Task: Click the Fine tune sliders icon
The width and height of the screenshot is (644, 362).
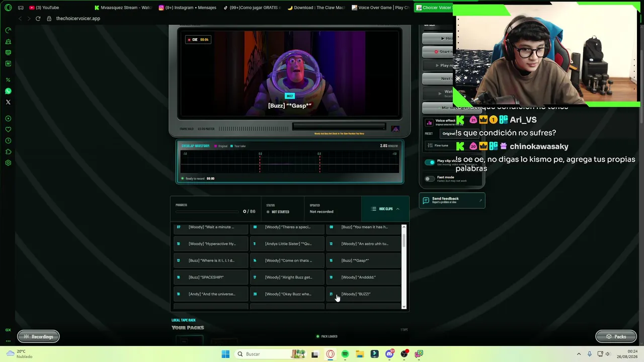Action: tap(430, 146)
